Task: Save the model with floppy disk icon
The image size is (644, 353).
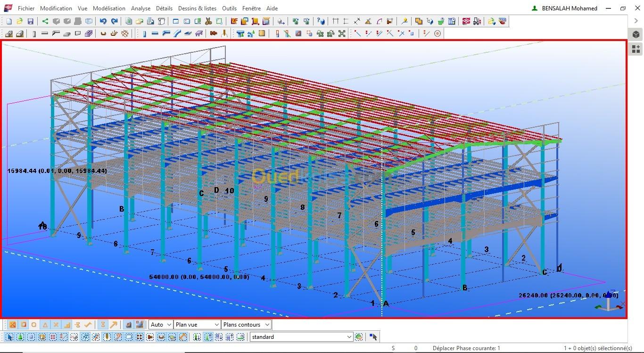Action: click(x=31, y=21)
